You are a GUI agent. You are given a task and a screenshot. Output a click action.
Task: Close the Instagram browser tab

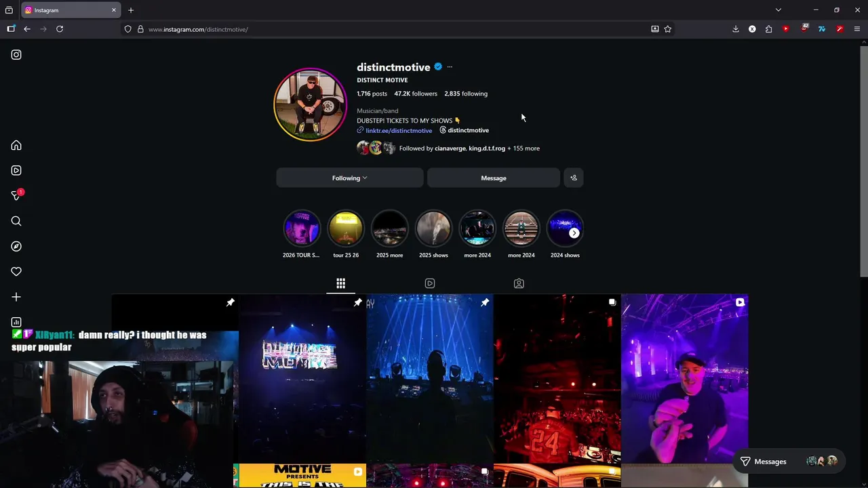pos(114,10)
